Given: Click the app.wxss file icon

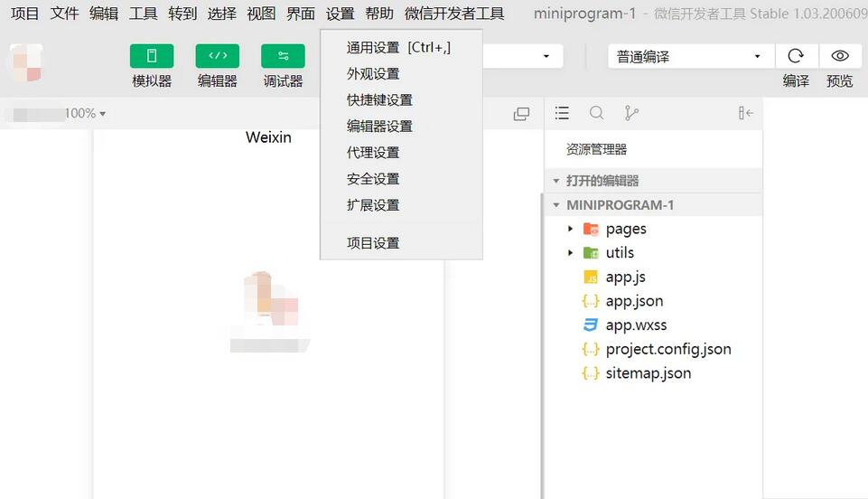Looking at the screenshot, I should [x=591, y=325].
